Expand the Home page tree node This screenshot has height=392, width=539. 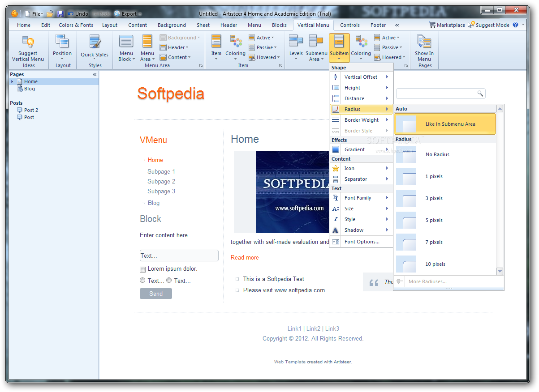click(x=12, y=81)
